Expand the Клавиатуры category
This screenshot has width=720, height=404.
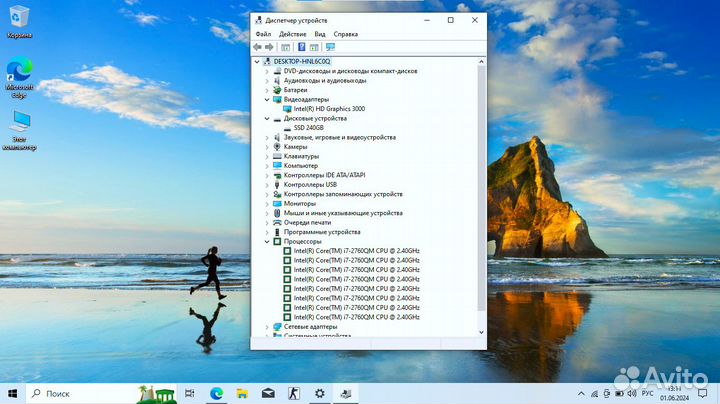267,157
